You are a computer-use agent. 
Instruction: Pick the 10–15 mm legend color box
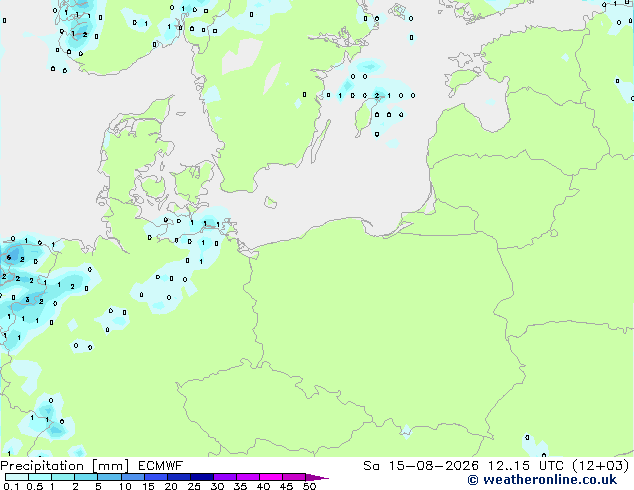coord(132,477)
